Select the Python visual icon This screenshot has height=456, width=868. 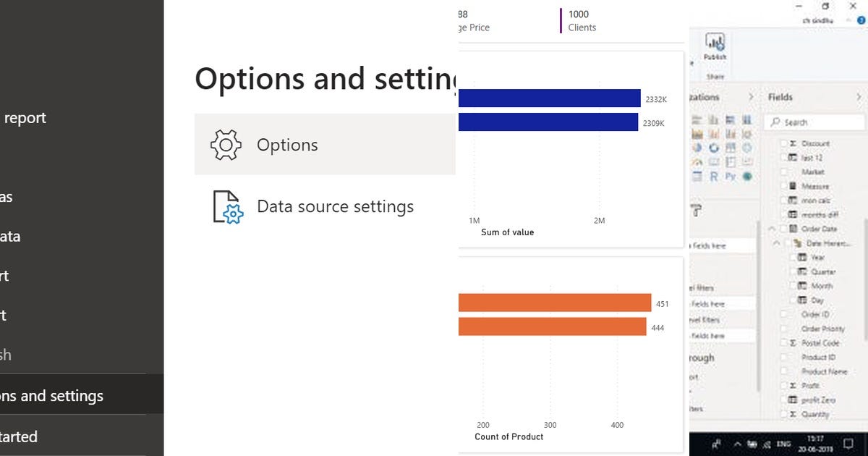[x=730, y=176]
